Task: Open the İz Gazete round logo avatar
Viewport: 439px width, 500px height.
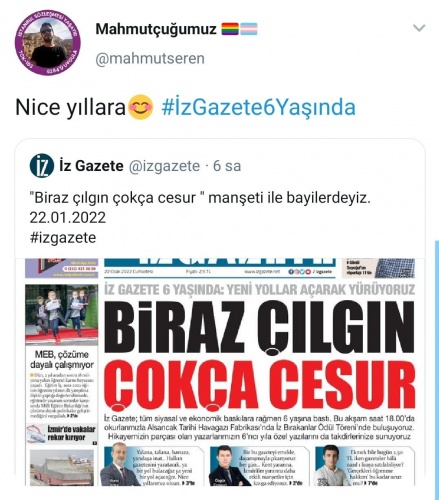Action: [x=41, y=166]
